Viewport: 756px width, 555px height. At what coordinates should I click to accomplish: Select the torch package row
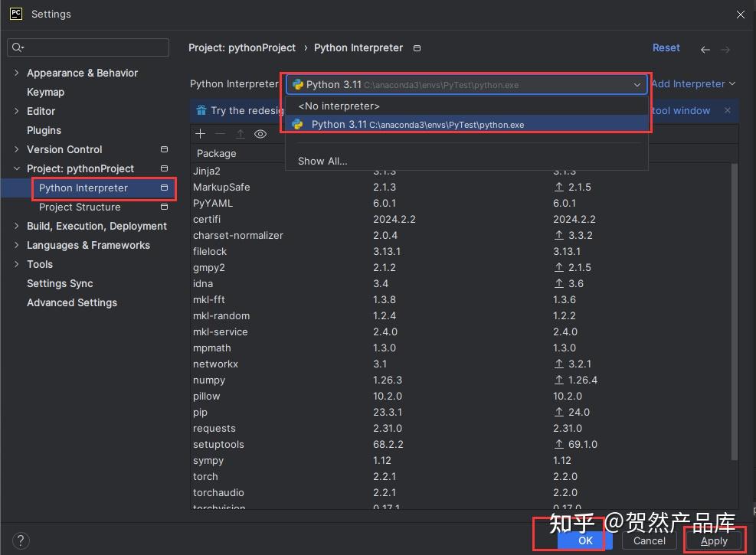pos(460,476)
